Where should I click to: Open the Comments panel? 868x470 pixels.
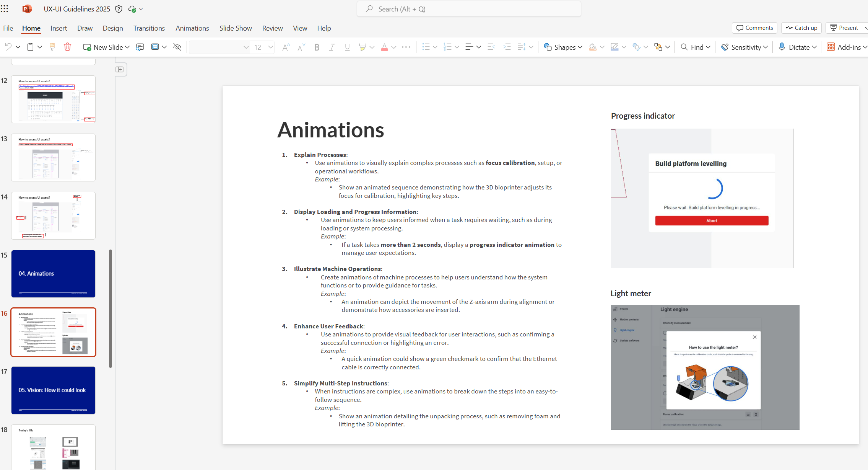coord(754,28)
